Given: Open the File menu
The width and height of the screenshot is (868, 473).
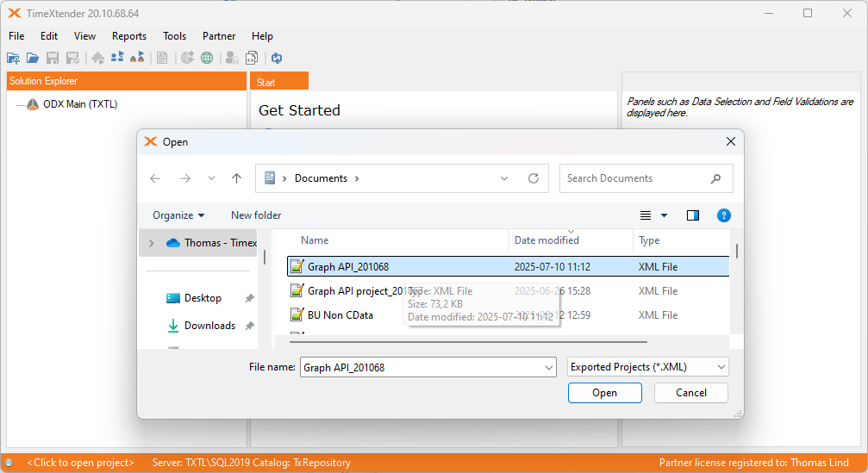Looking at the screenshot, I should point(16,36).
